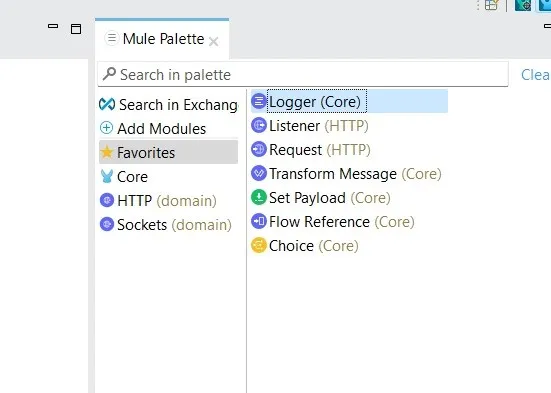Viewport: 551px width, 393px height.
Task: Click the yellow Choice router icon
Action: [259, 245]
